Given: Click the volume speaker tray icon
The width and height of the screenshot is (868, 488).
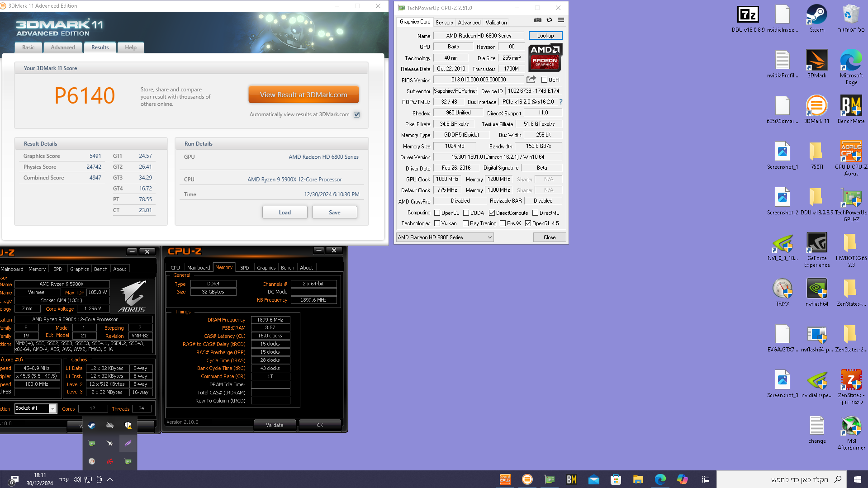Looking at the screenshot, I should coord(77,479).
